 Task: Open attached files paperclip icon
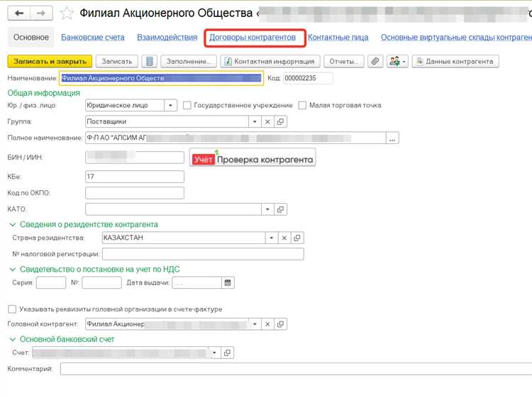coord(375,62)
